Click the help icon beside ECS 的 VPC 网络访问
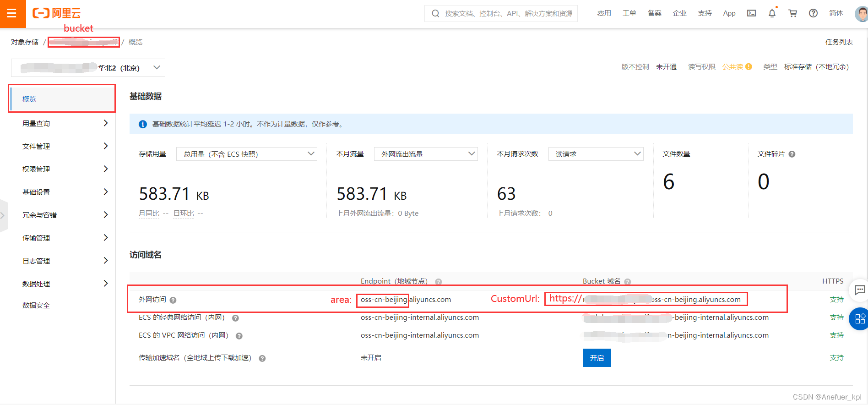Screen dimensions: 868x405 pyautogui.click(x=239, y=336)
